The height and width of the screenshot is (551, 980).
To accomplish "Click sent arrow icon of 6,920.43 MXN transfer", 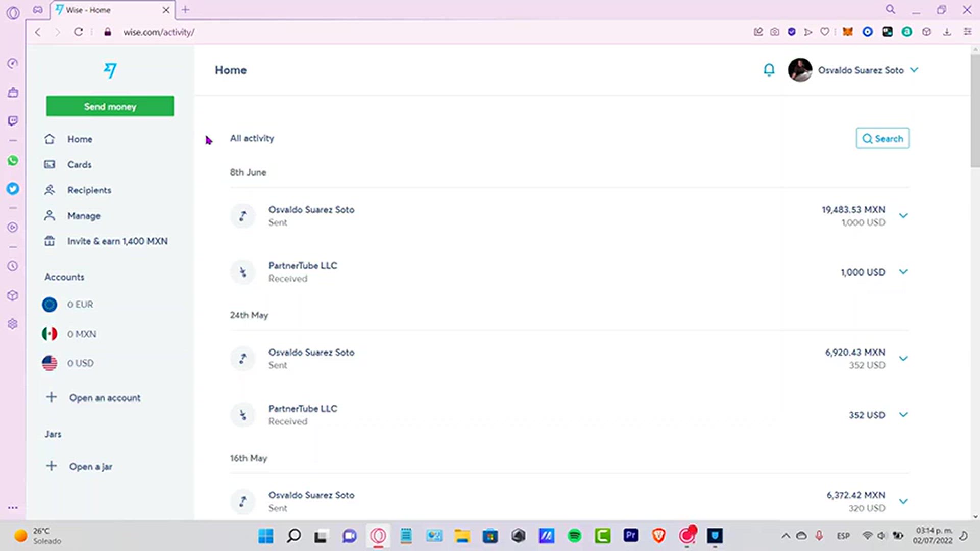I will click(x=243, y=359).
